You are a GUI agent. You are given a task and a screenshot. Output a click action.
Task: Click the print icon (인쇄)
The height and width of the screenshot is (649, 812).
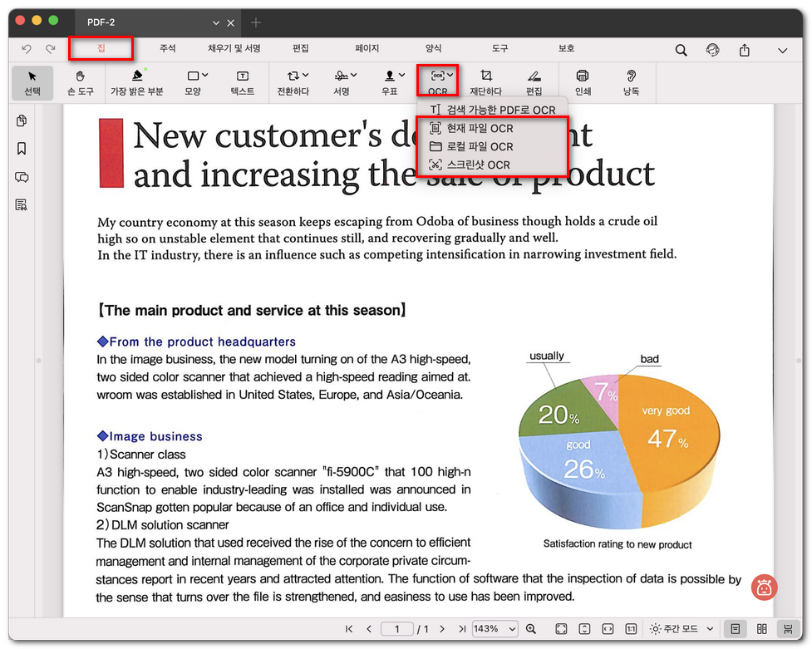pyautogui.click(x=583, y=81)
